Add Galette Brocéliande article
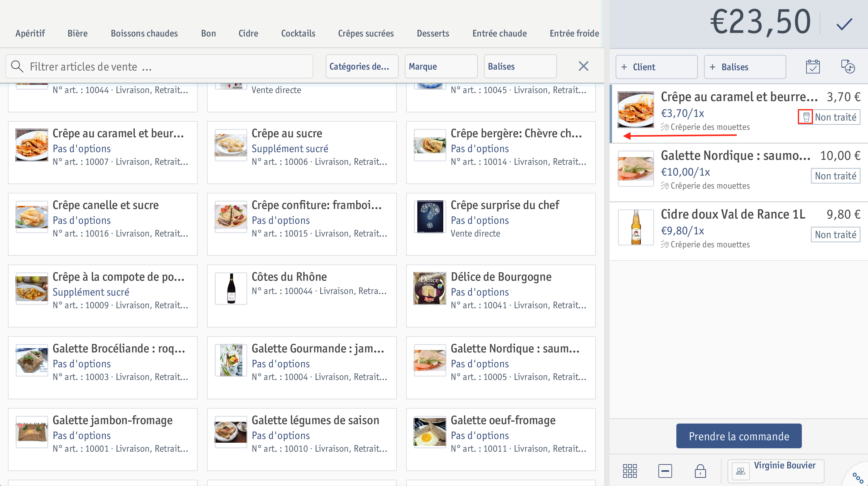This screenshot has height=486, width=868. [x=103, y=368]
